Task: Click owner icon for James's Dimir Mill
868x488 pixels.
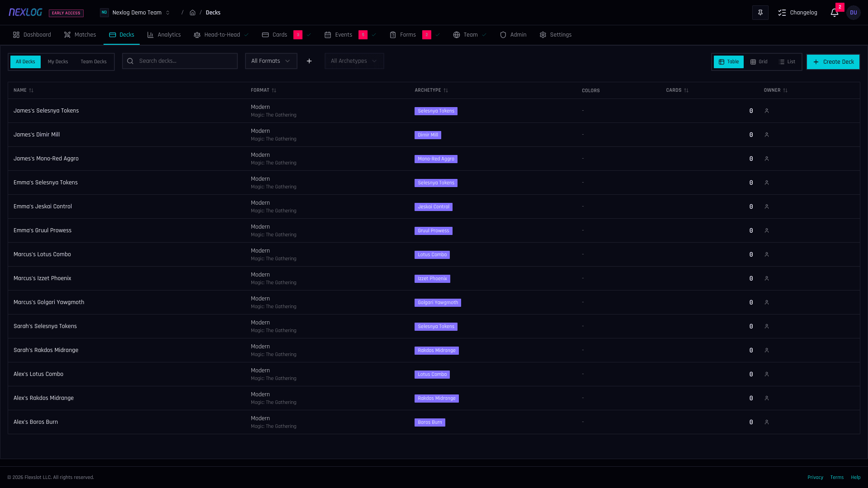Action: pos(767,135)
